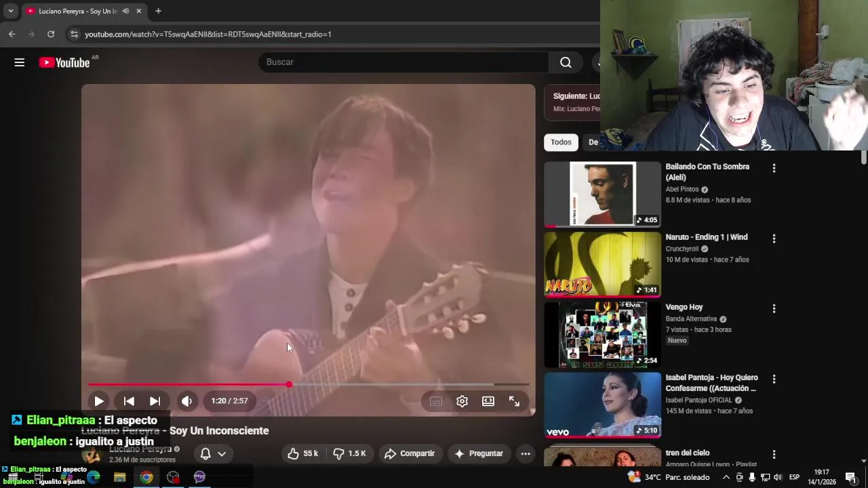Open options for Bailando Con Tu Sombra

click(774, 168)
